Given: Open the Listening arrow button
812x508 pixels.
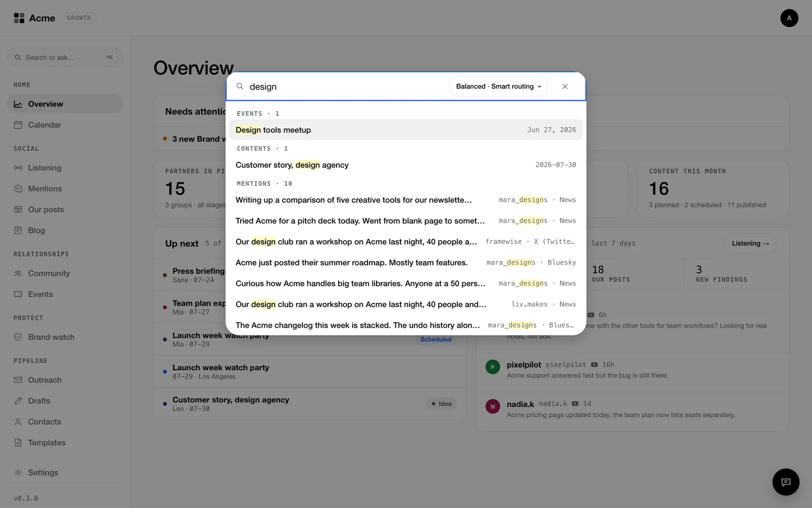Looking at the screenshot, I should [750, 243].
